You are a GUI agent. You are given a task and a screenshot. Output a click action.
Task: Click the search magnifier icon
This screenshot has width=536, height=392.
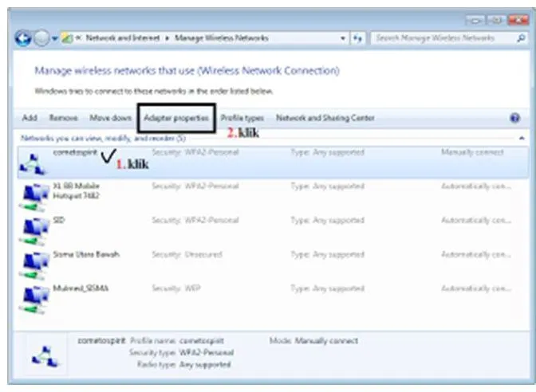(x=521, y=38)
